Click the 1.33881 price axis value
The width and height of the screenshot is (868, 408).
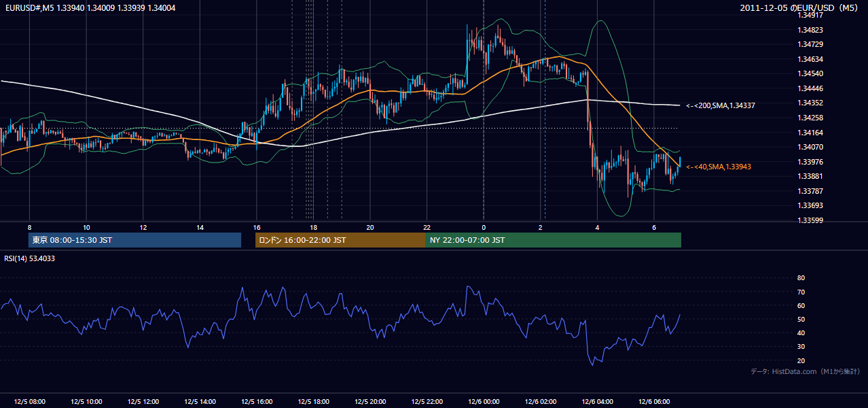coord(810,176)
